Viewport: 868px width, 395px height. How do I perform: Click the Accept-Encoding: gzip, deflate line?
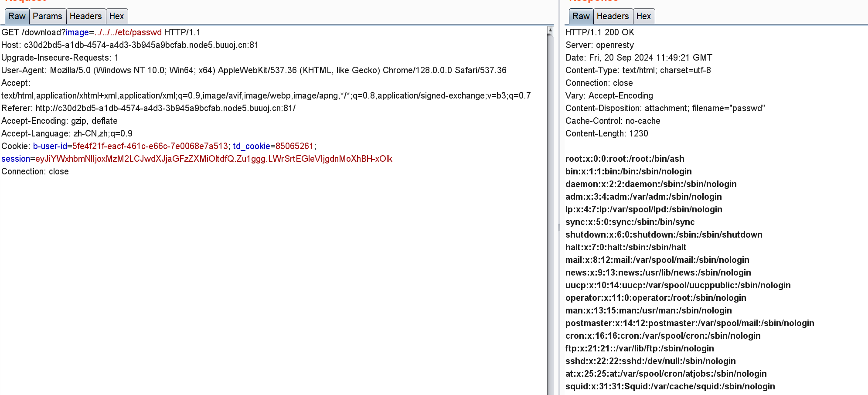(59, 121)
